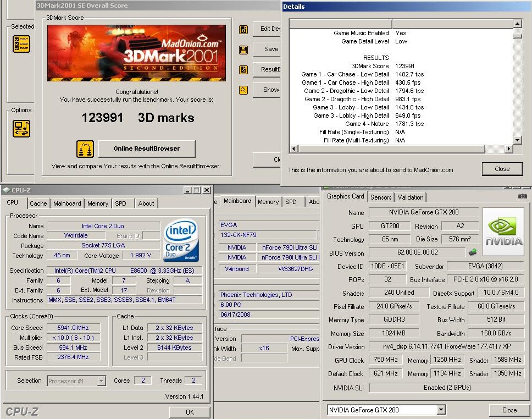Click the Details scrollbar up arrow
The width and height of the screenshot is (532, 419).
[x=517, y=24]
